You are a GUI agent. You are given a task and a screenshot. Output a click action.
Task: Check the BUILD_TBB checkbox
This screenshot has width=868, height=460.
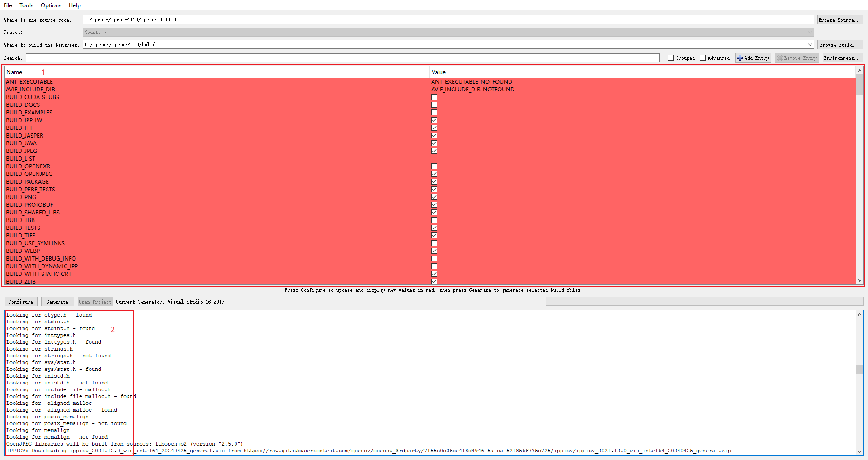pyautogui.click(x=434, y=220)
